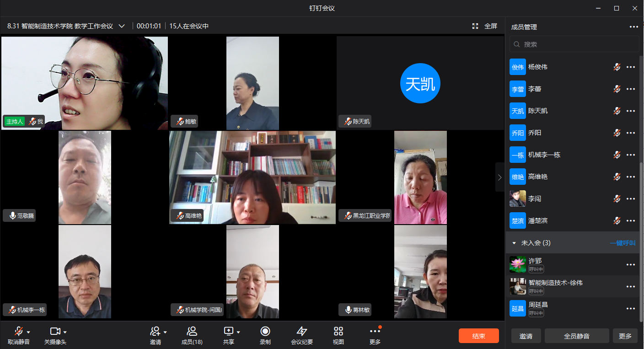Image resolution: width=644 pixels, height=349 pixels.
Task: Click the 录制 record icon
Action: point(265,332)
